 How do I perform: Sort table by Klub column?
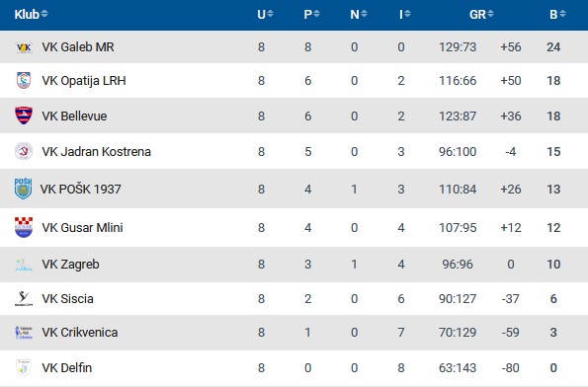point(31,14)
